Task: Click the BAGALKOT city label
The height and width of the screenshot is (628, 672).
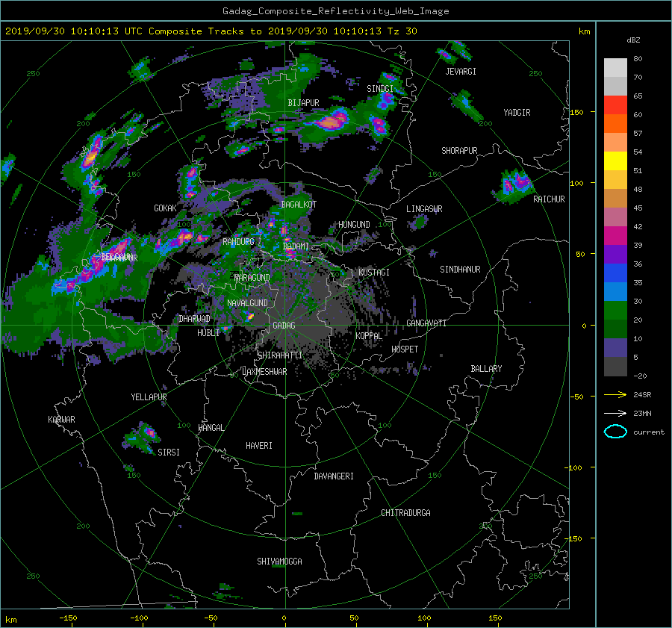Action: [x=299, y=205]
